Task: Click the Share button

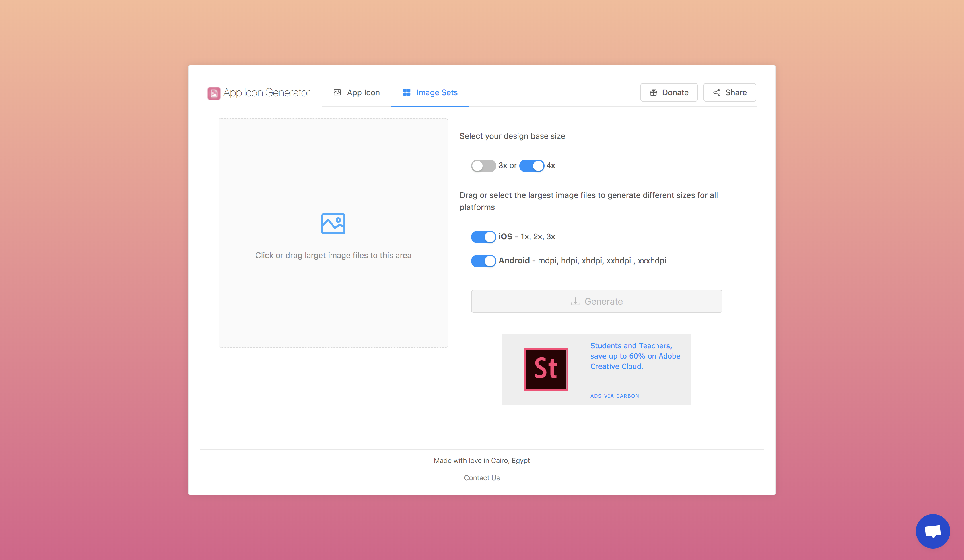Action: coord(729,92)
